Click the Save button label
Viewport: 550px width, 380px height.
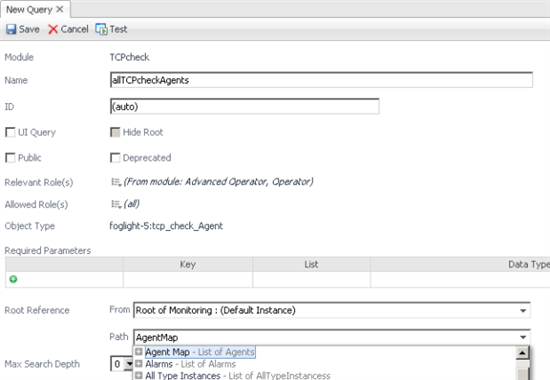(29, 29)
